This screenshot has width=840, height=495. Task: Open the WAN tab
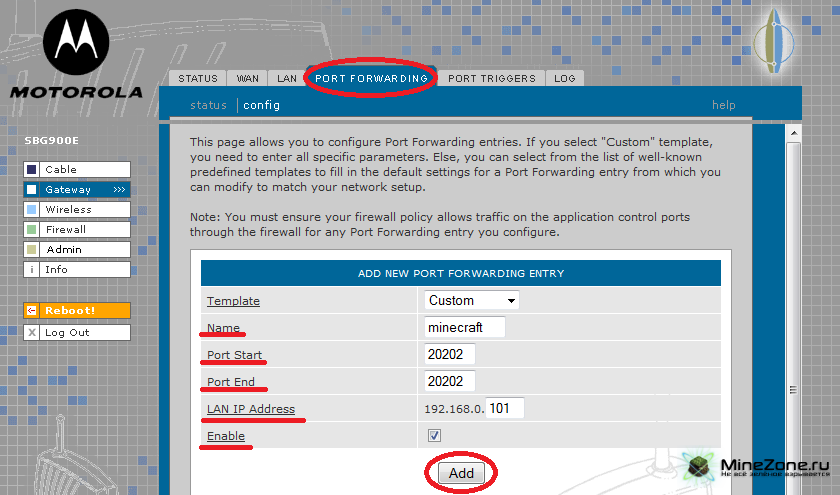coord(248,78)
